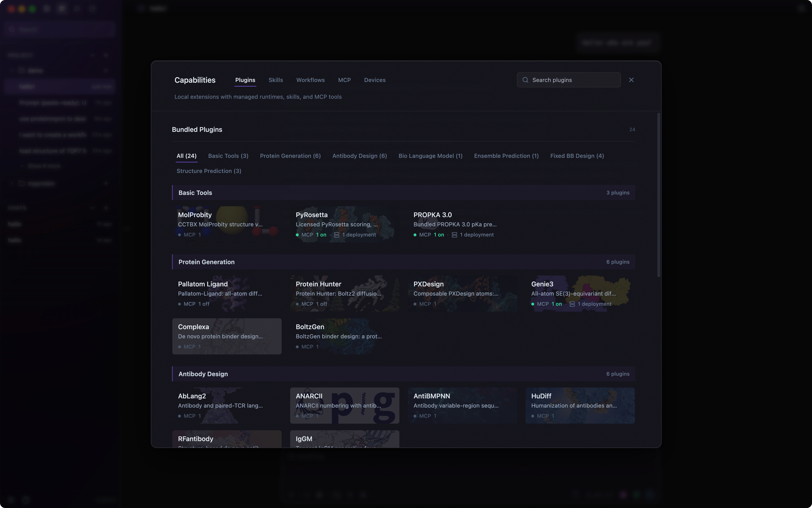The height and width of the screenshot is (508, 812).
Task: Open the 'use proteinmpnn to desi' conversation
Action: click(60, 119)
